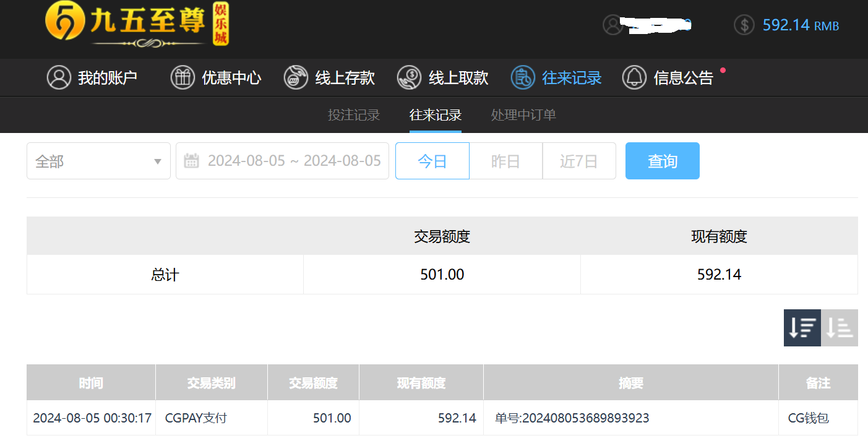This screenshot has height=446, width=868.
Task: Select the 昨日 date filter
Action: pos(505,161)
